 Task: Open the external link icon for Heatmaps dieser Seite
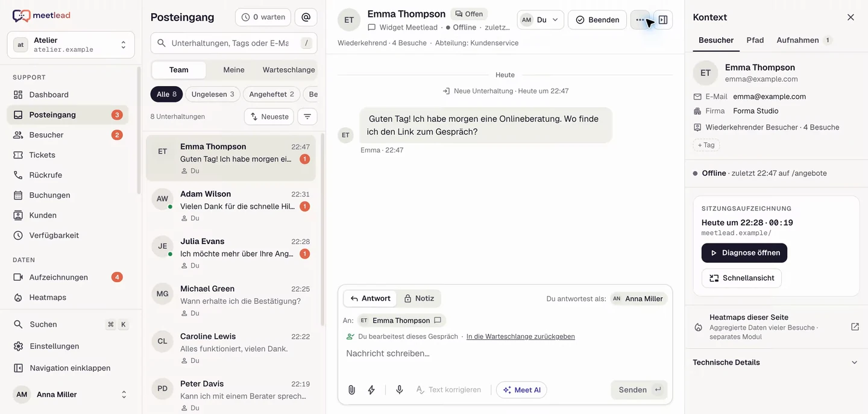[x=855, y=327]
